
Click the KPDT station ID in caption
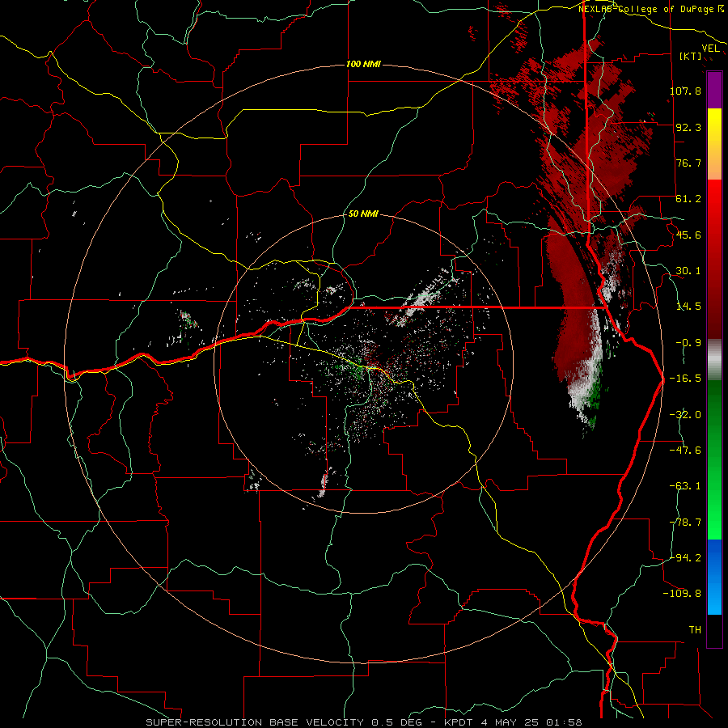point(457,722)
